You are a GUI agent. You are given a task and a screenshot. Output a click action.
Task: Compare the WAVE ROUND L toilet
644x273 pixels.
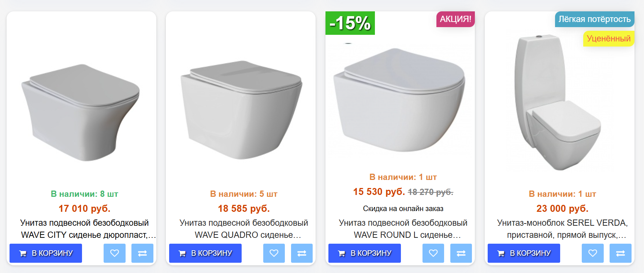(x=461, y=253)
